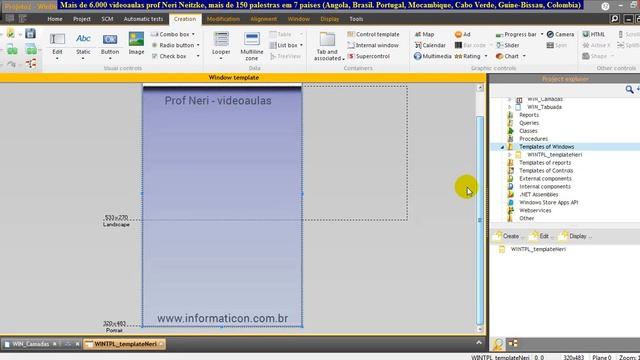Insert an HTML control
Image resolution: width=640 pixels, height=360 pixels.
[x=594, y=35]
